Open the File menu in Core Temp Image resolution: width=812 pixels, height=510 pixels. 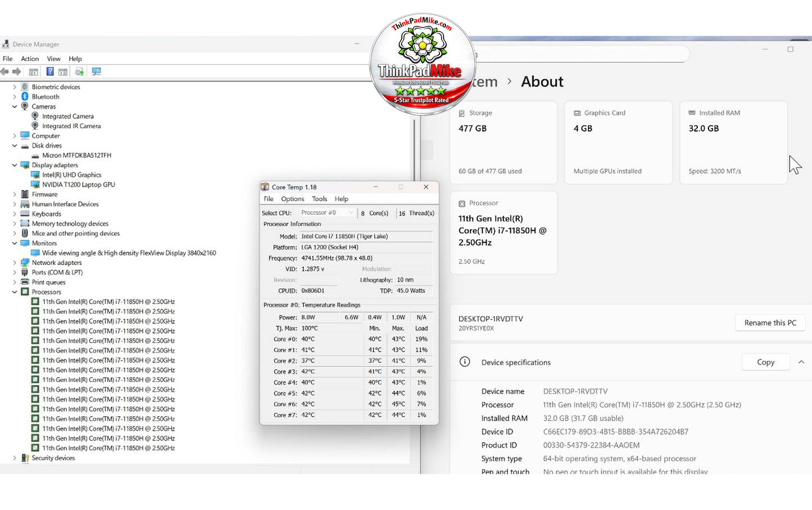coord(269,199)
